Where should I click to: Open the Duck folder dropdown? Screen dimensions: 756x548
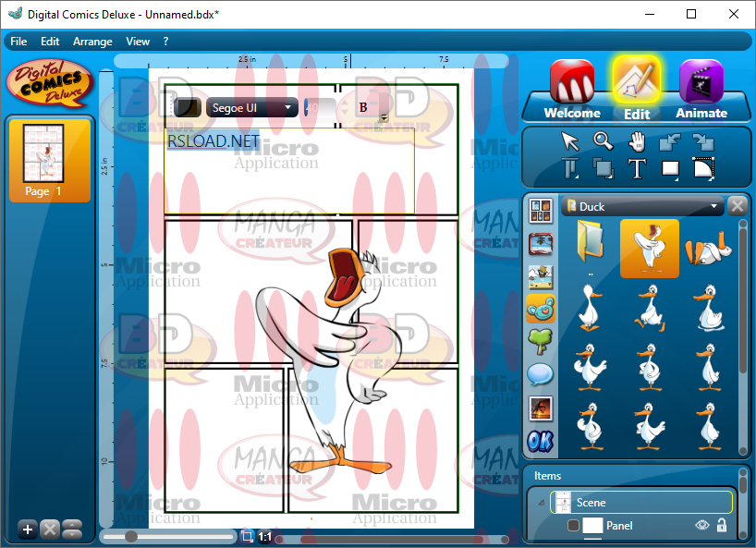pos(642,206)
